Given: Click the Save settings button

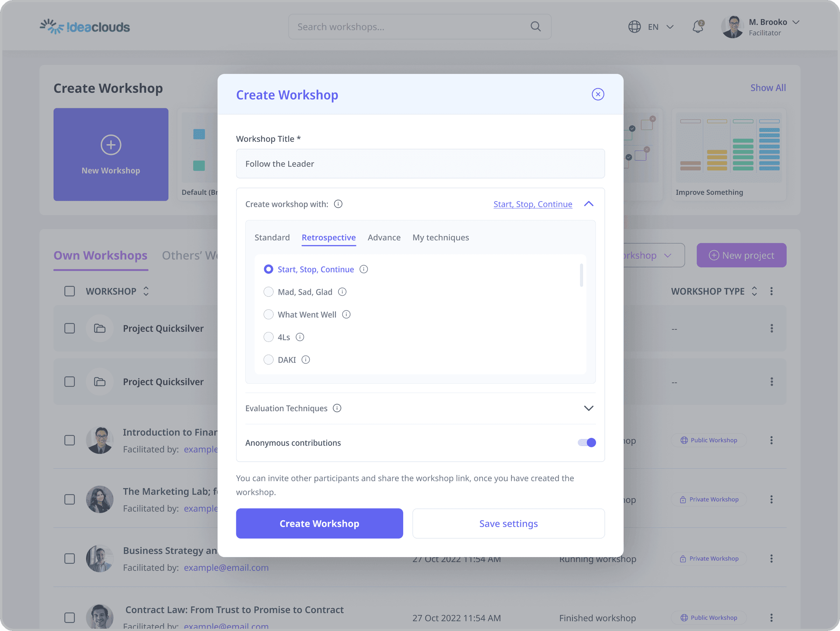Looking at the screenshot, I should (509, 523).
